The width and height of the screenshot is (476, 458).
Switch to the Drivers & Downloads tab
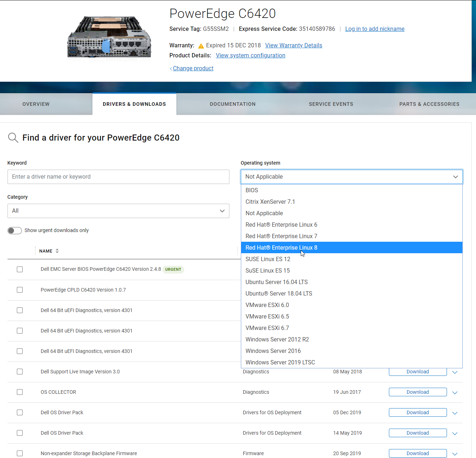pos(134,104)
